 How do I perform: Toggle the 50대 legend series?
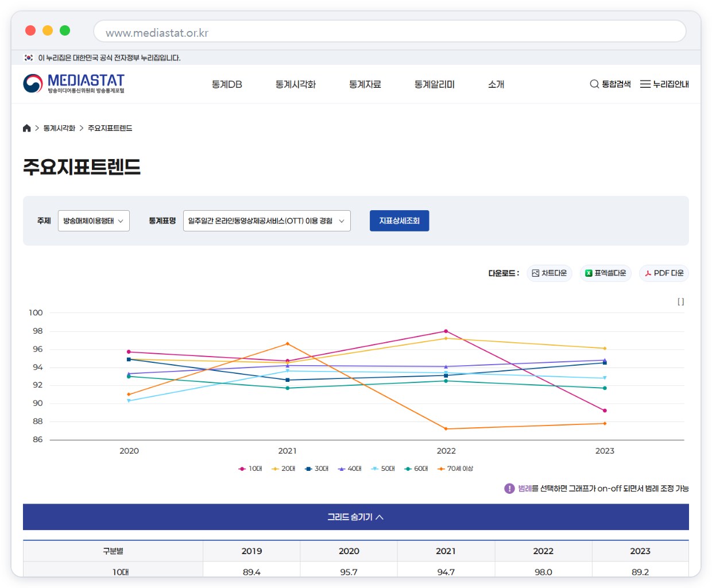[383, 469]
